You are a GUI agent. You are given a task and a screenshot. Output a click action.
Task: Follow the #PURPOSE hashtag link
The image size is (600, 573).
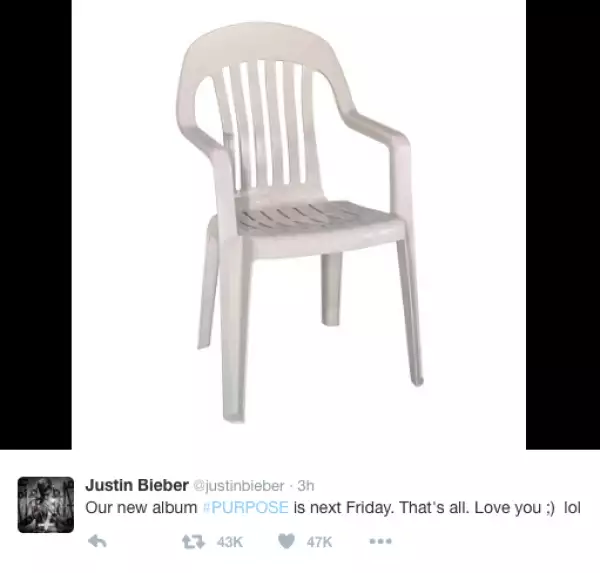click(245, 508)
